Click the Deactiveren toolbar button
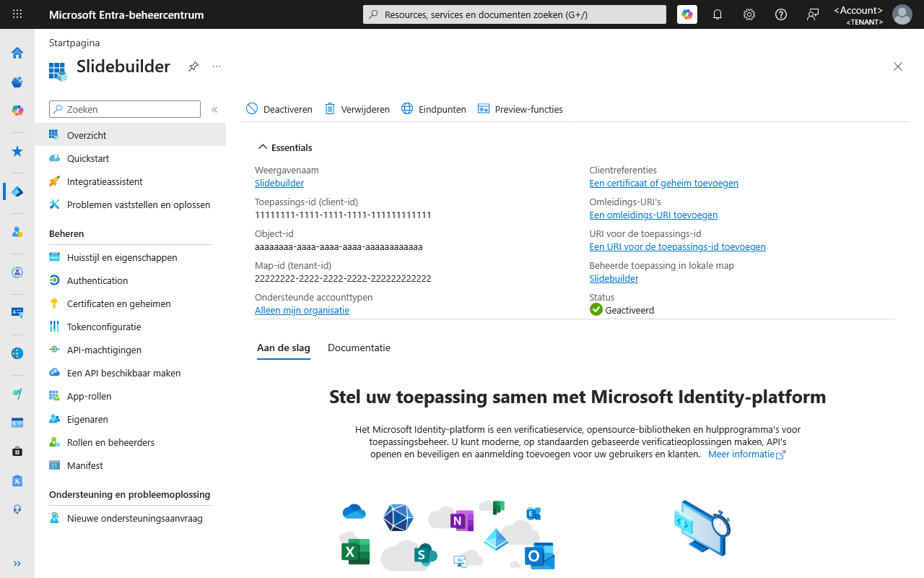This screenshot has width=924, height=578. point(279,109)
